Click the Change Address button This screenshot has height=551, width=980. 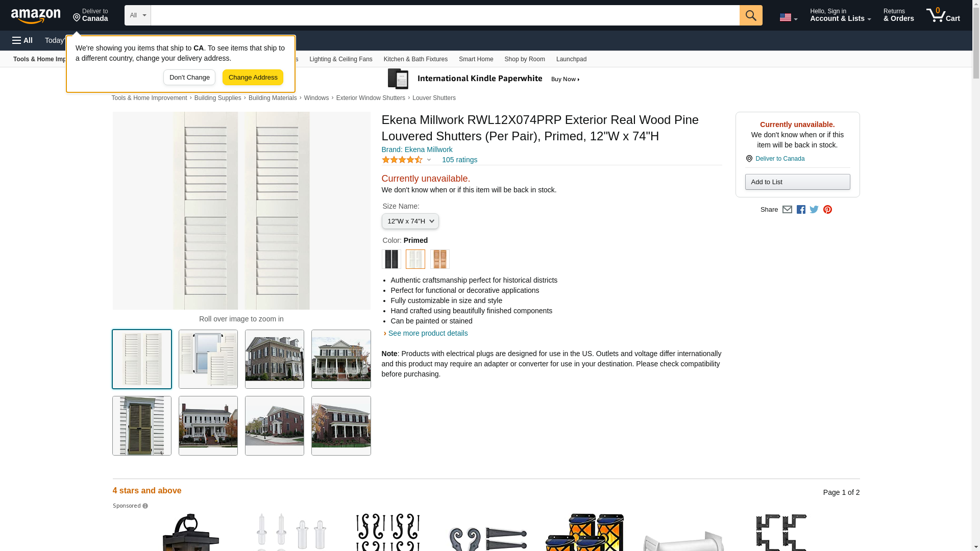click(253, 78)
